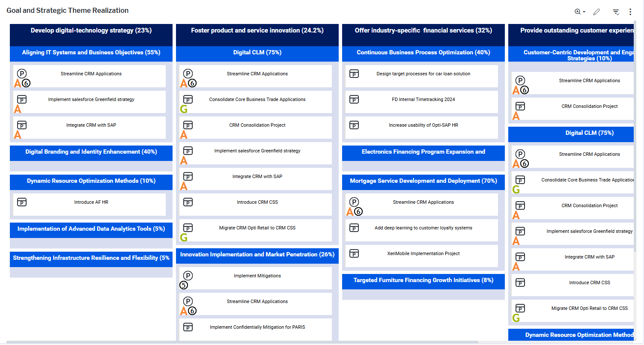This screenshot has height=345, width=644.
Task: Click project icon beside Introduce AF HR
Action: click(x=22, y=202)
